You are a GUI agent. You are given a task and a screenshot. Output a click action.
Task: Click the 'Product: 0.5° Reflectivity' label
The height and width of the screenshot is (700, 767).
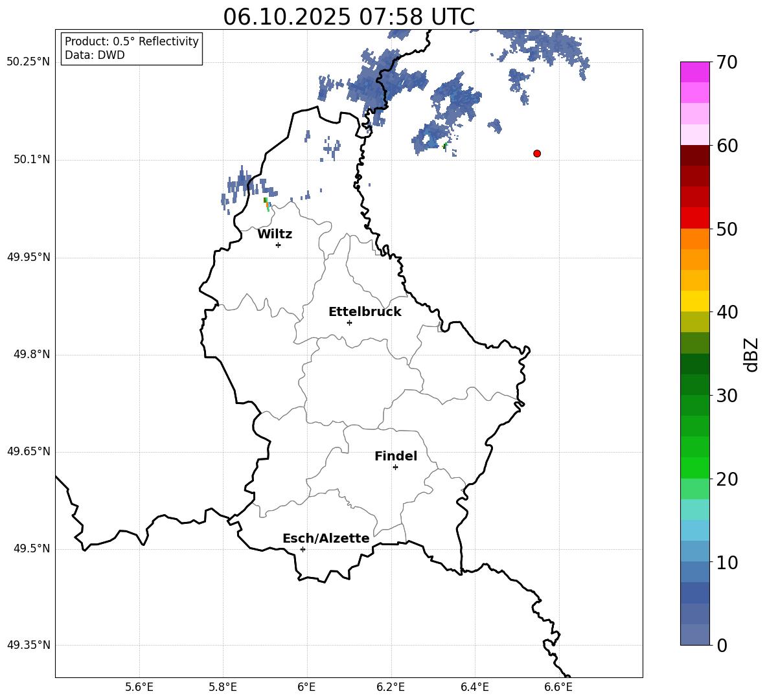[132, 41]
